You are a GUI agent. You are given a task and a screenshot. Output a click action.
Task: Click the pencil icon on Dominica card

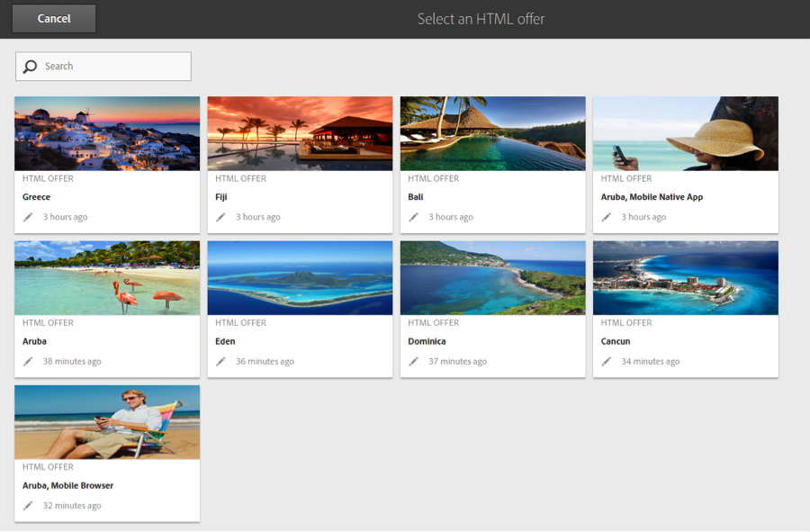(x=413, y=362)
